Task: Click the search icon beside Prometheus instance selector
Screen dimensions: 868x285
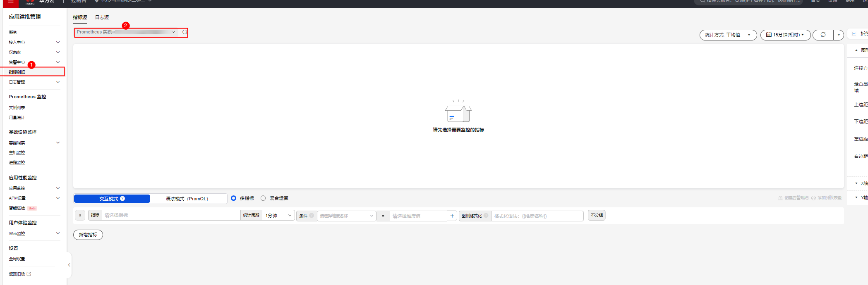Action: (185, 32)
